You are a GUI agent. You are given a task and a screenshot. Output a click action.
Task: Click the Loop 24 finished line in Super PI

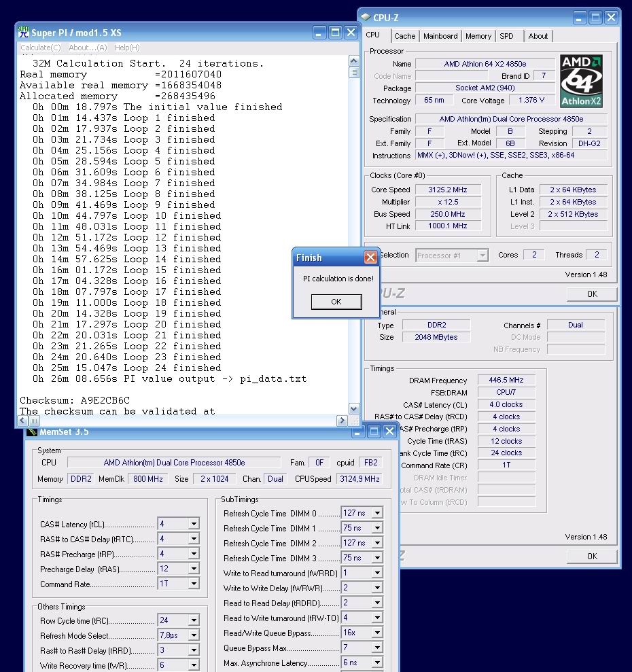click(127, 368)
